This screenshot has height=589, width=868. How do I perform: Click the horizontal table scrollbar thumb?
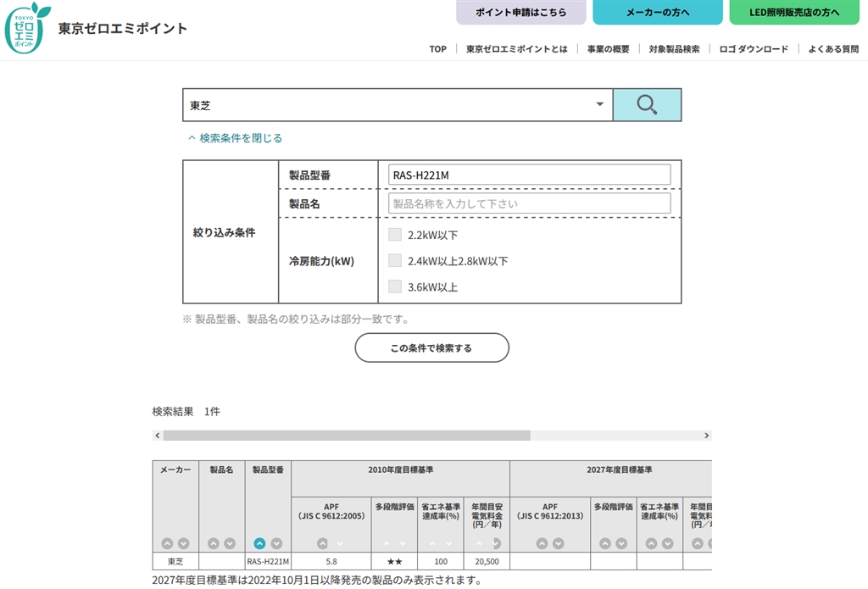[347, 436]
